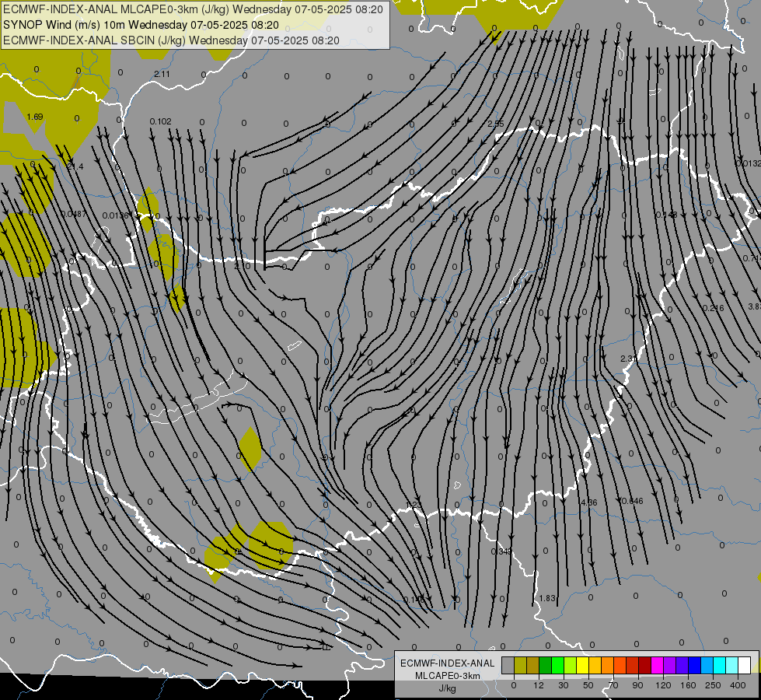Click the '70' legend scale value

click(x=613, y=685)
